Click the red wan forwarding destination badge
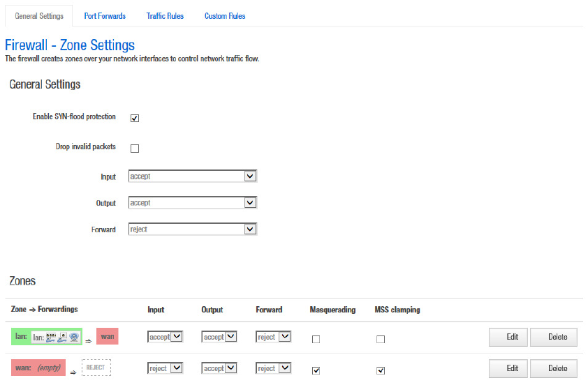This screenshot has height=385, width=588. tap(107, 337)
